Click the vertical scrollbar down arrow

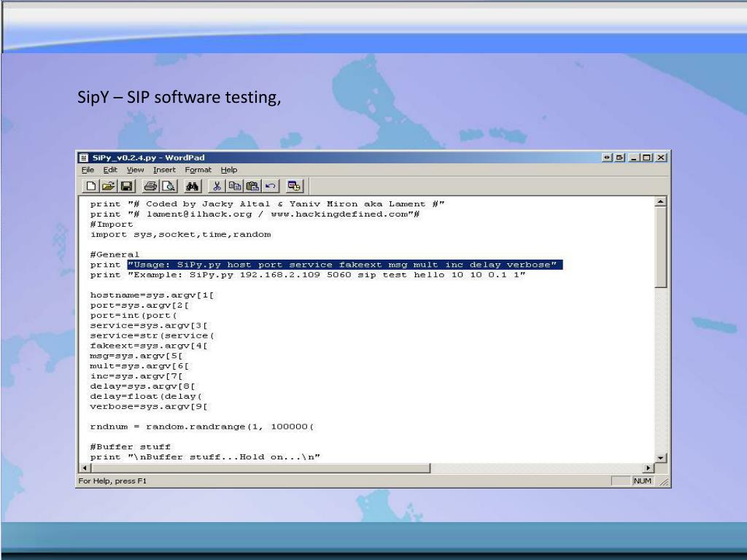(x=660, y=458)
